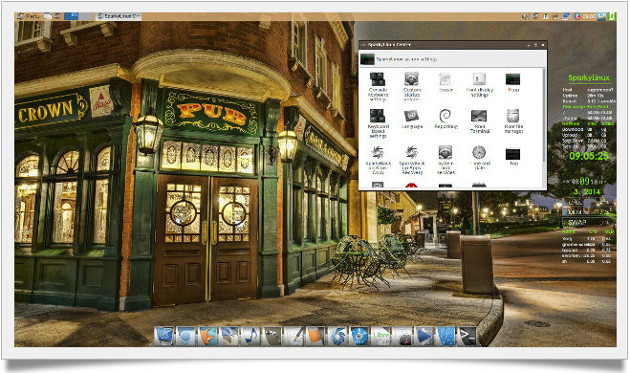Click the green logout icon in the top panel corner
This screenshot has width=630, height=373.
pos(612,16)
